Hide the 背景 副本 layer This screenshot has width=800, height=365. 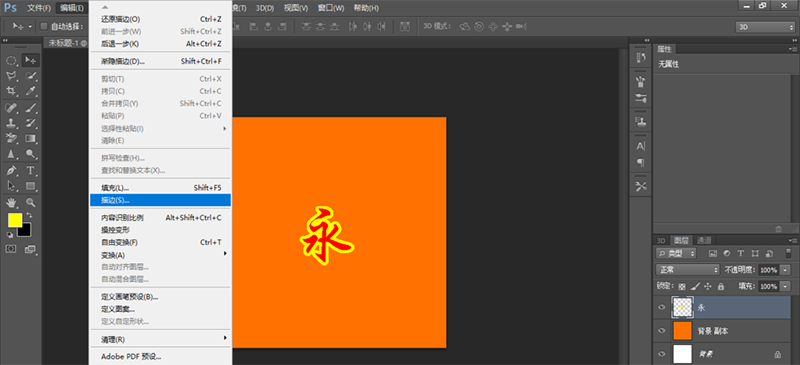pos(662,331)
